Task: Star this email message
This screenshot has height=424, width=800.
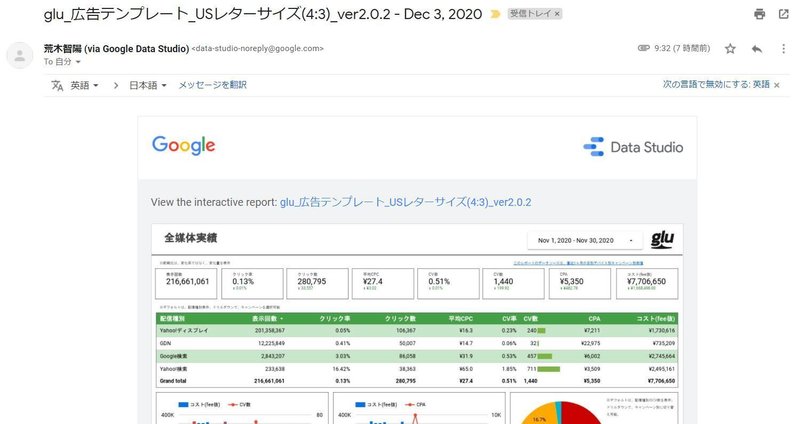Action: 730,48
